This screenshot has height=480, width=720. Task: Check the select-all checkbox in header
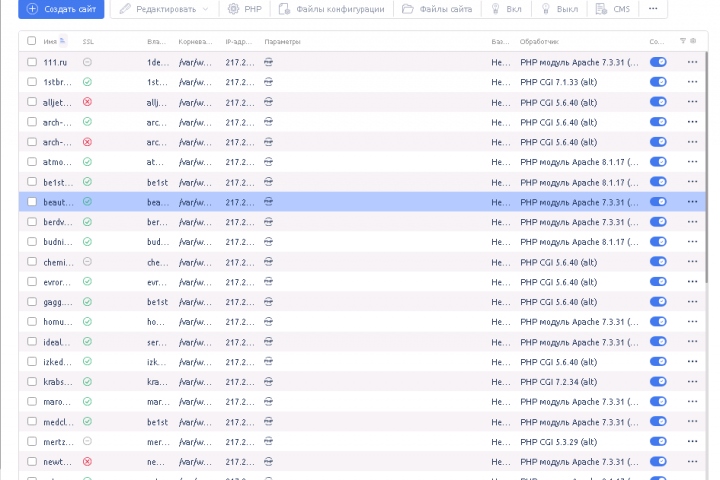point(31,41)
